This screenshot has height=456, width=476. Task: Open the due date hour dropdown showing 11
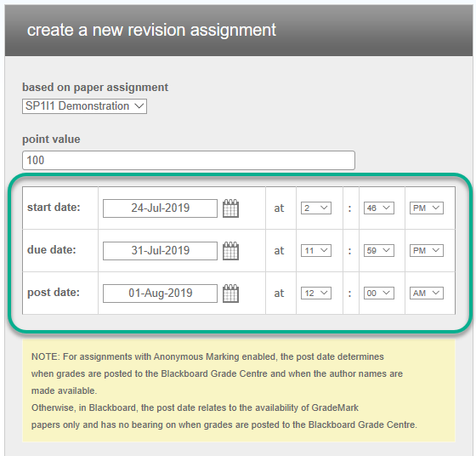point(316,251)
